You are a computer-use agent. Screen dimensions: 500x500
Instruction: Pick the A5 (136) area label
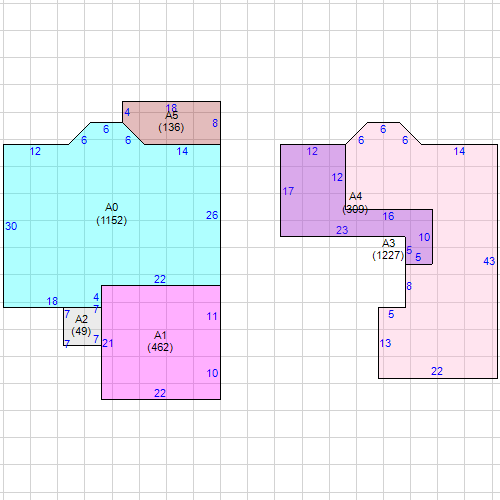coord(171,121)
